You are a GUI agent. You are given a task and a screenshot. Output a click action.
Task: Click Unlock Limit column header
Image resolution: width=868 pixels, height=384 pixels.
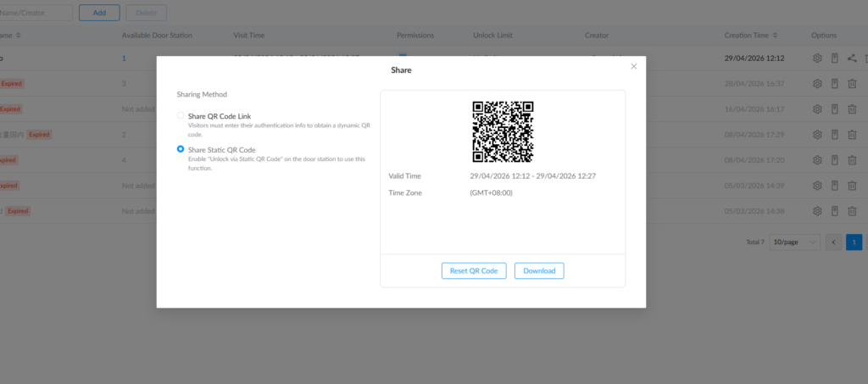[492, 36]
